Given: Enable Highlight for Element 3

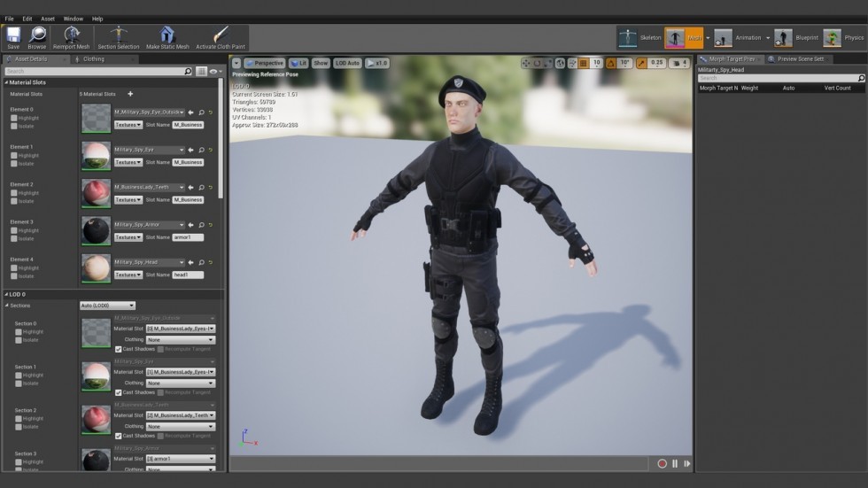Looking at the screenshot, I should [14, 231].
